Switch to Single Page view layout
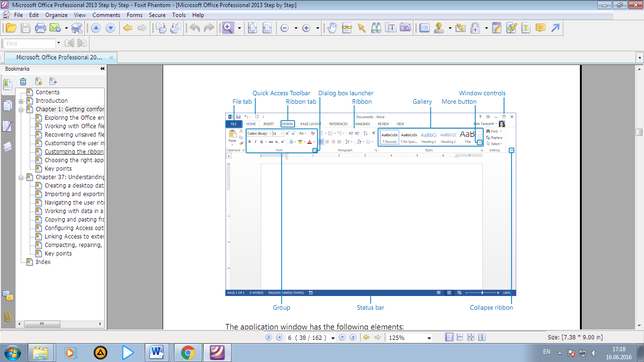 tap(449, 337)
